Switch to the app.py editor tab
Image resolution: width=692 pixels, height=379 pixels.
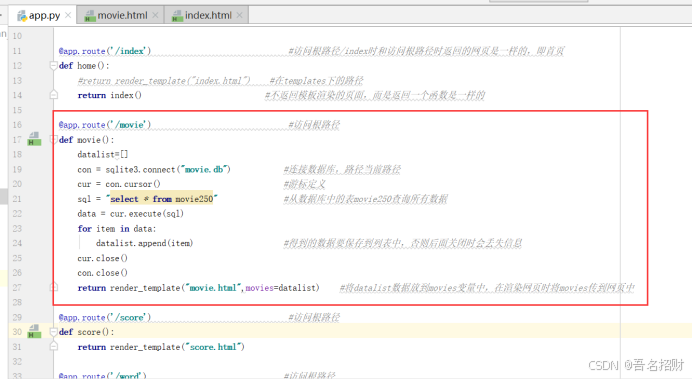pyautogui.click(x=42, y=15)
